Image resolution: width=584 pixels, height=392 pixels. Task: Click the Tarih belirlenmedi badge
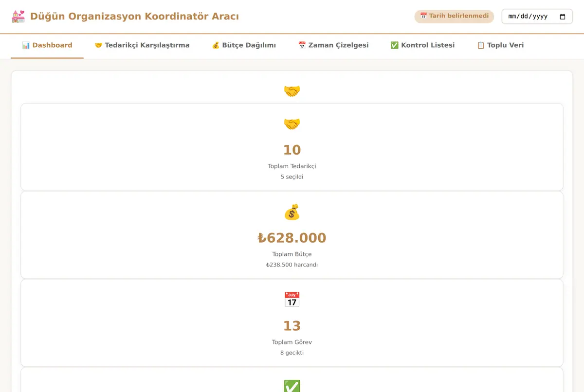coord(454,17)
